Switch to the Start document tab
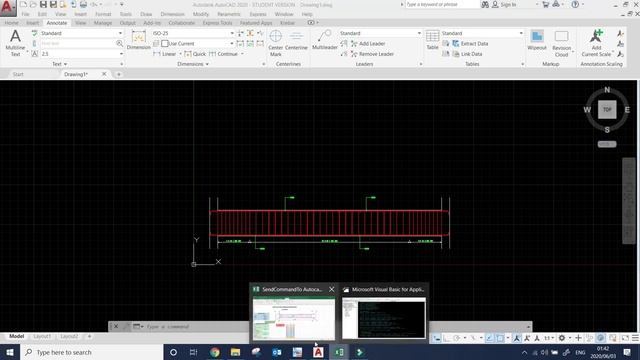Viewport: 640px width, 360px height. pos(18,74)
